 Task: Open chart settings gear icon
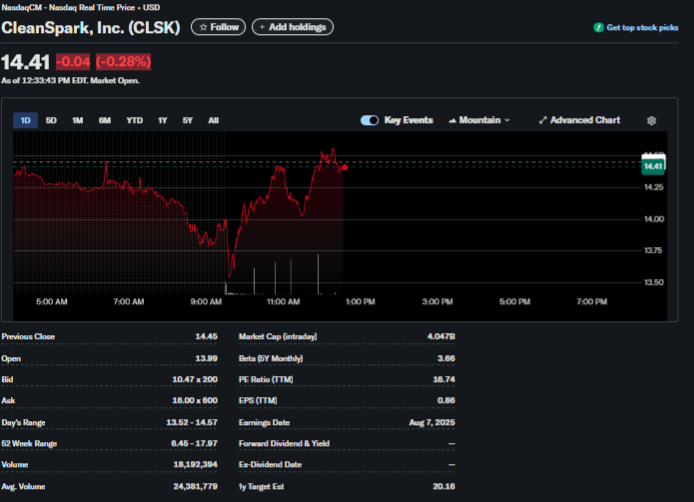point(651,120)
